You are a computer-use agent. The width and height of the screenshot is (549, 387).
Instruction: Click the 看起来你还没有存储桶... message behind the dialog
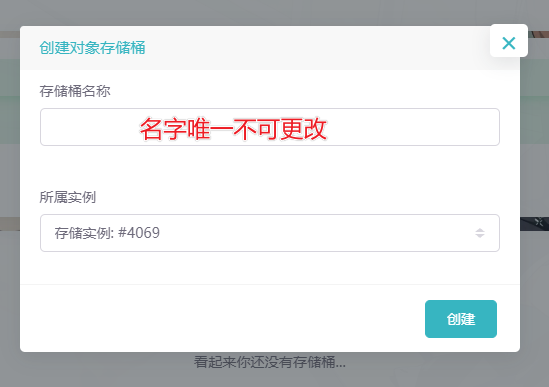coord(270,362)
